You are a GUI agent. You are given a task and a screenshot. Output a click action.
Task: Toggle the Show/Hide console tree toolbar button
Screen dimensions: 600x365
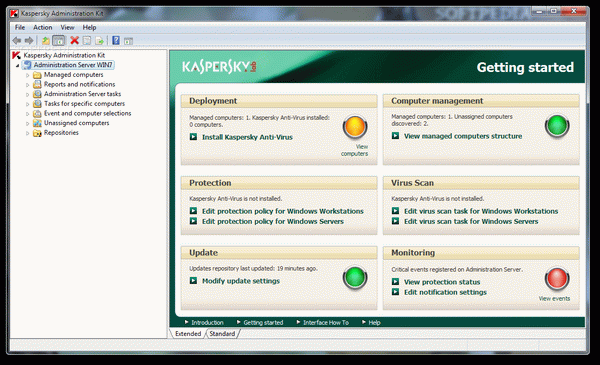click(59, 41)
